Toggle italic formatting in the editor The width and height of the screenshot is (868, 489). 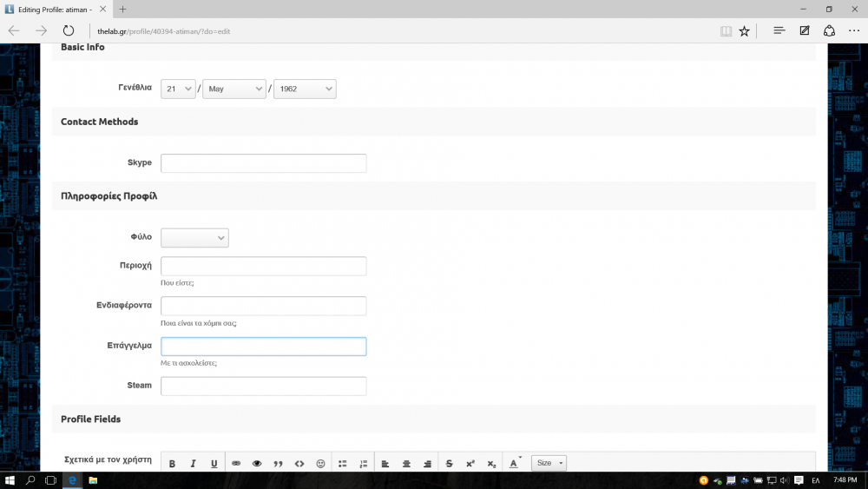194,464
